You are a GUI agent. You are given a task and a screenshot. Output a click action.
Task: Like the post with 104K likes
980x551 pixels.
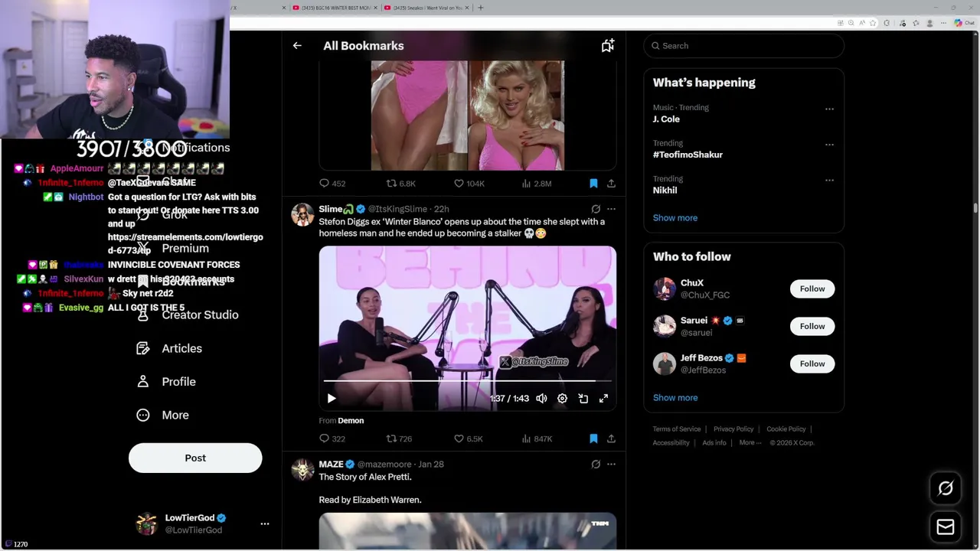[x=469, y=184]
